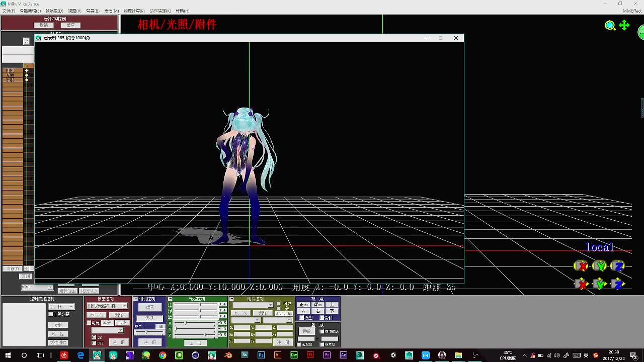Open Blender from the taskbar
Image resolution: width=644 pixels, height=362 pixels.
point(228,355)
